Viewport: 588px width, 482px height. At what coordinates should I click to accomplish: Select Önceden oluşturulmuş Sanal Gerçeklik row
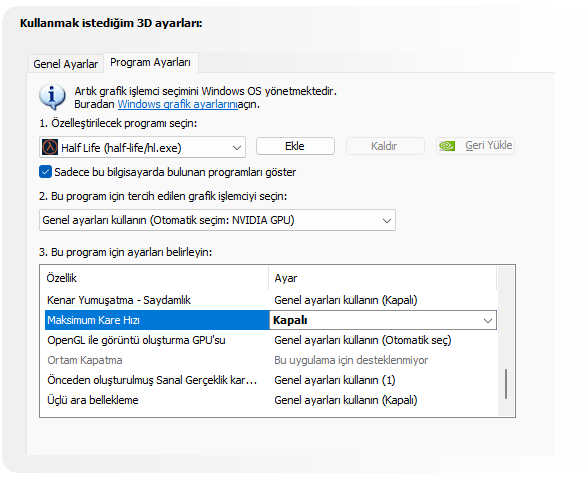[270, 380]
